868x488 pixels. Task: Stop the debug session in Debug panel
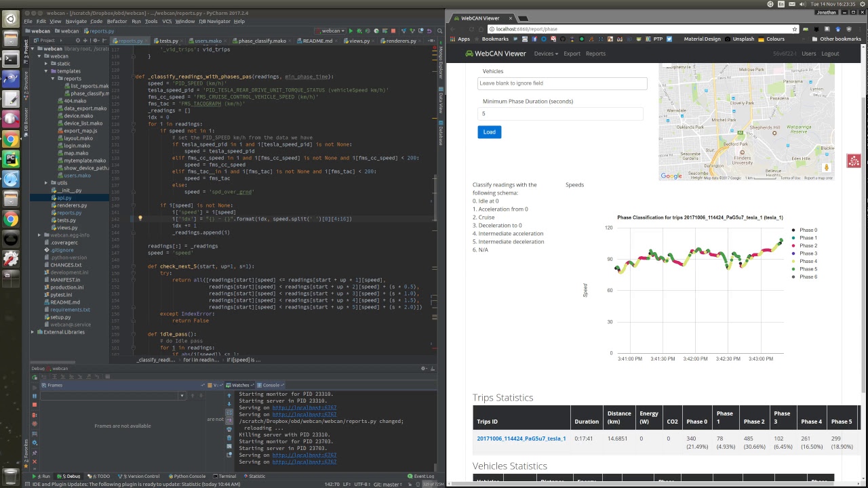[x=35, y=405]
